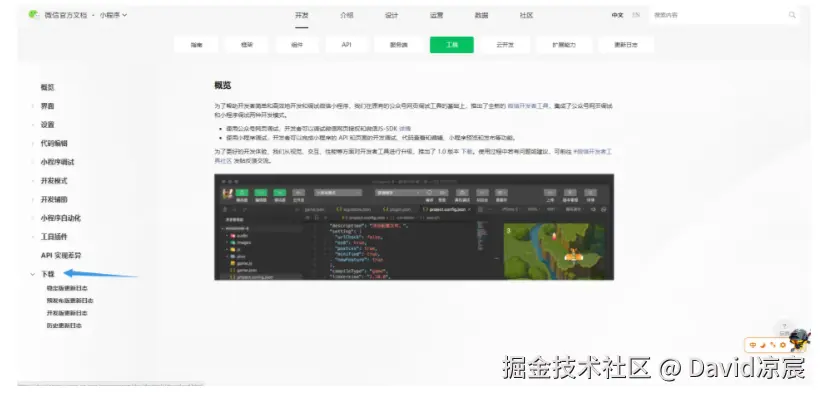820x396 pixels.
Task: Open the 设计 top navigation tab
Action: [x=392, y=15]
